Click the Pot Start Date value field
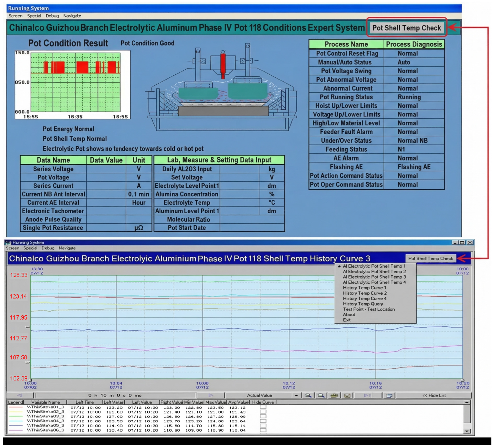The width and height of the screenshot is (494, 448). coord(252,228)
